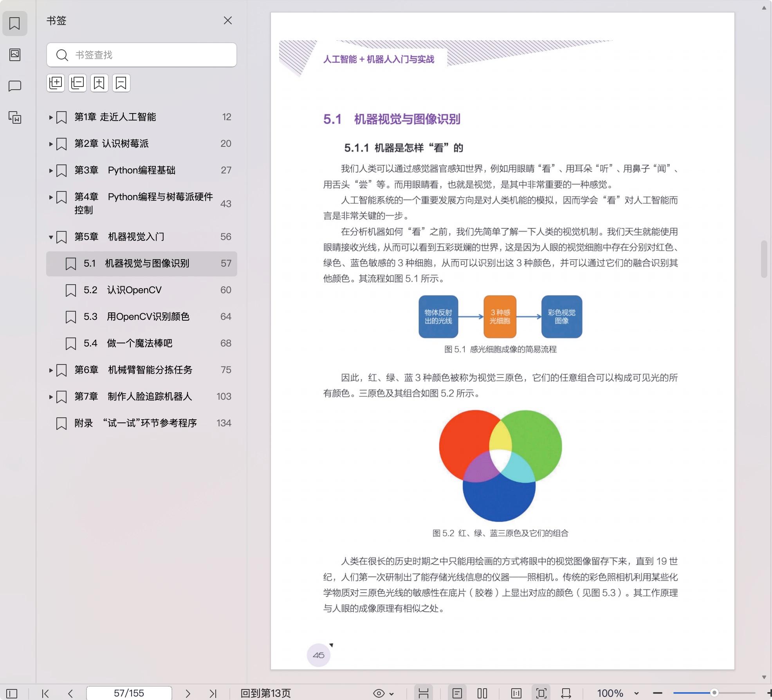Add a new bookmark with plus bookmark icon
Screen dimensions: 772x700
pos(99,83)
